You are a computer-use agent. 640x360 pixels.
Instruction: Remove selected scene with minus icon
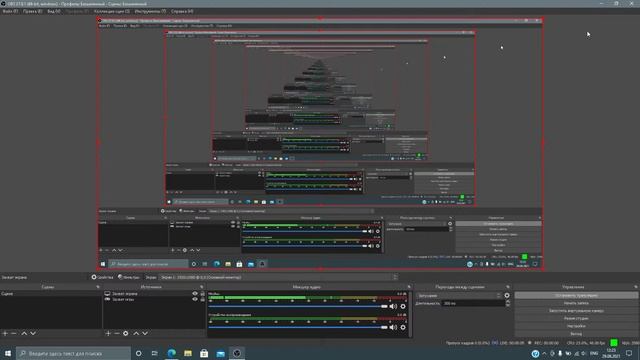click(x=14, y=333)
